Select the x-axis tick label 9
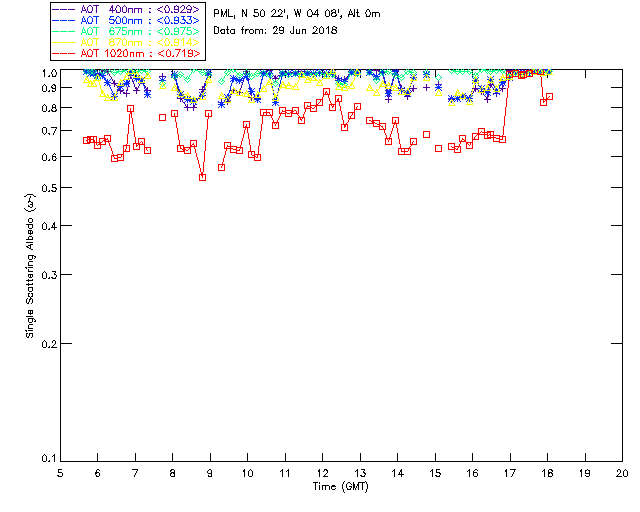Screen dimensions: 640x512 point(210,473)
